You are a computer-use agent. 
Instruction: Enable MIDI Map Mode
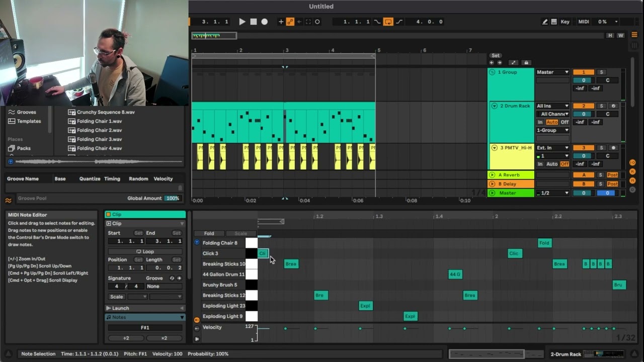pyautogui.click(x=584, y=22)
